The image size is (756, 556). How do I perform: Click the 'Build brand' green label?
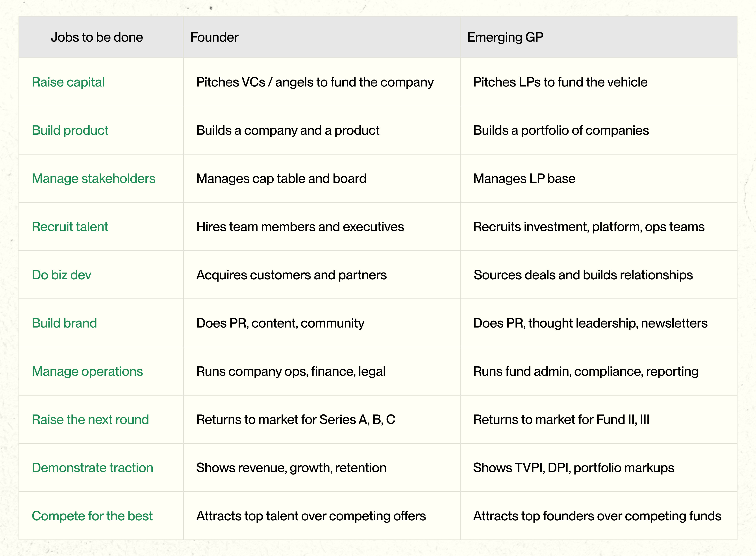click(x=64, y=323)
